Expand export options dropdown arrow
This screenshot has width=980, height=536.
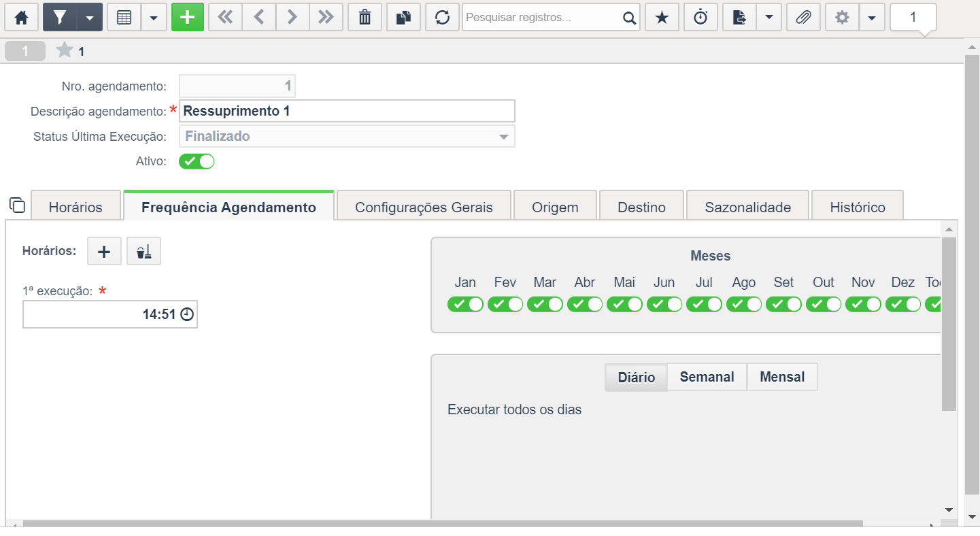(x=769, y=18)
